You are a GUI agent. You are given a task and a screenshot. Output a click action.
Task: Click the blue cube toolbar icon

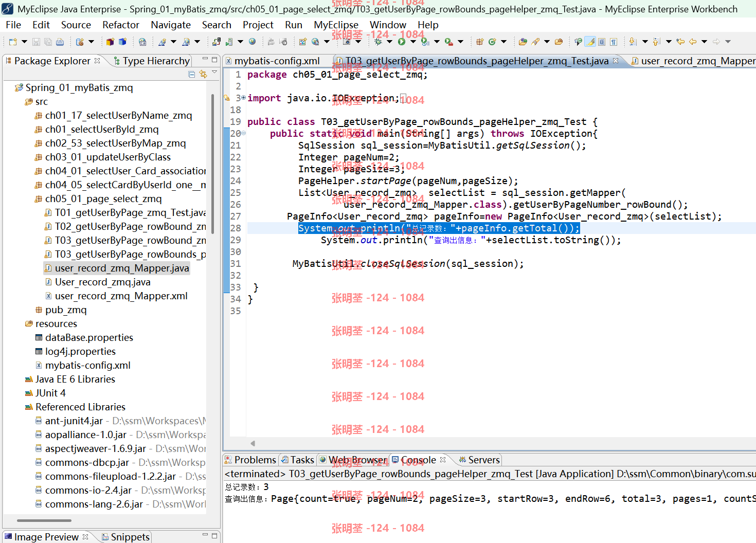pos(122,42)
